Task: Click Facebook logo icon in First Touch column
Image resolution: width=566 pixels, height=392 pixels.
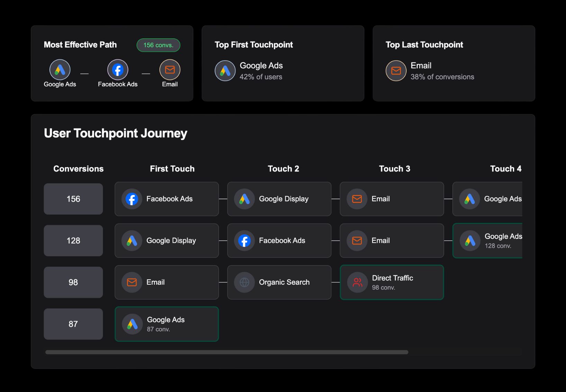Action: 132,199
